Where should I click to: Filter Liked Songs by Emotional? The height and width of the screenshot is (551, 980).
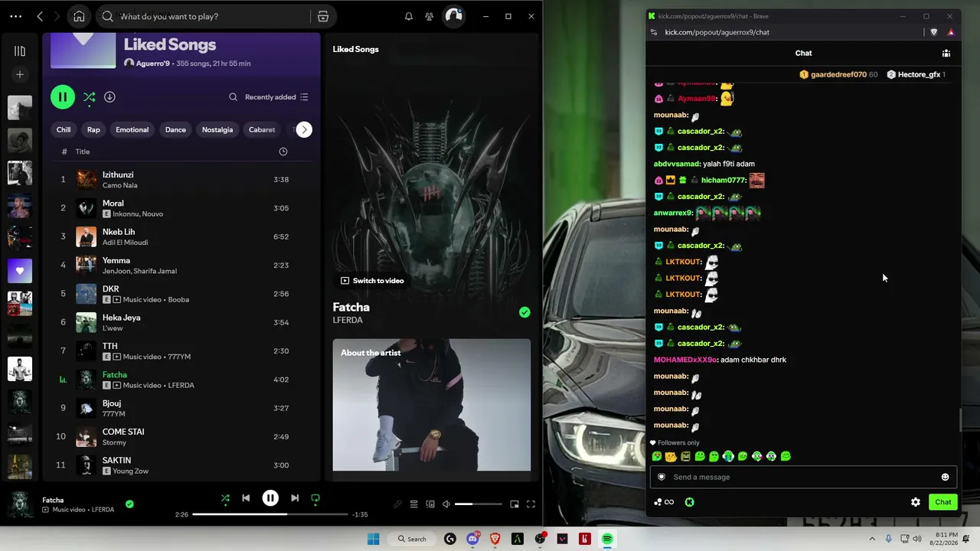[132, 129]
